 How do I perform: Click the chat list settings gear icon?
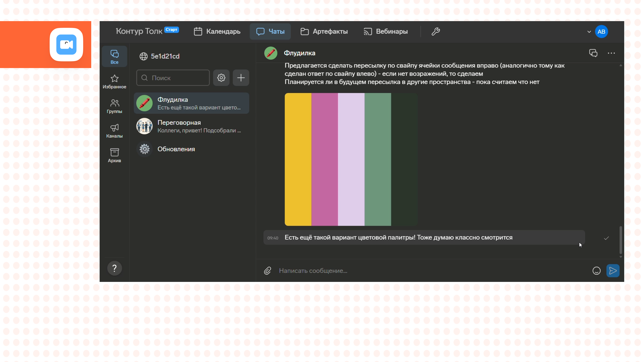click(x=221, y=78)
